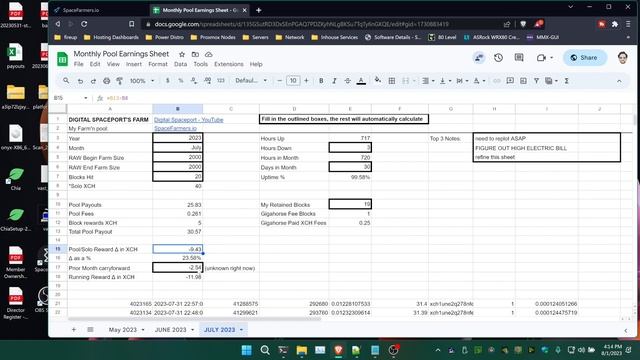Decrease font size with minus button
The image size is (640, 360).
pyautogui.click(x=280, y=81)
